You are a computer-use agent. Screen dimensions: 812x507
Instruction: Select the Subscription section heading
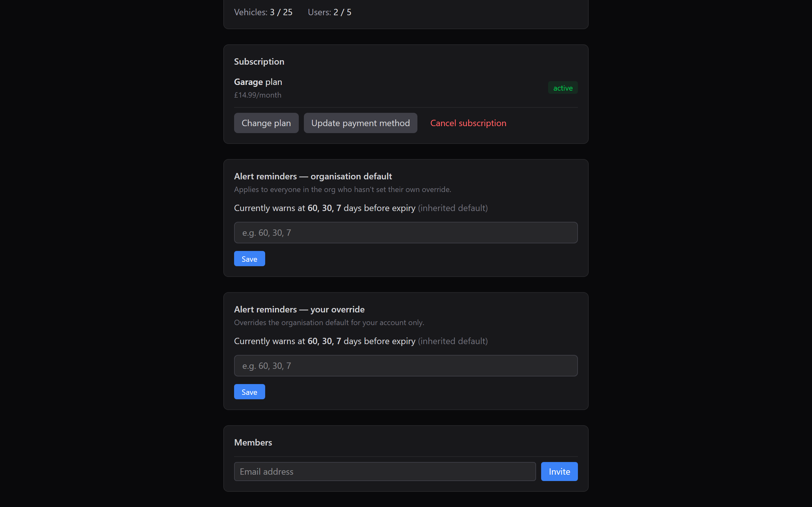tap(259, 61)
